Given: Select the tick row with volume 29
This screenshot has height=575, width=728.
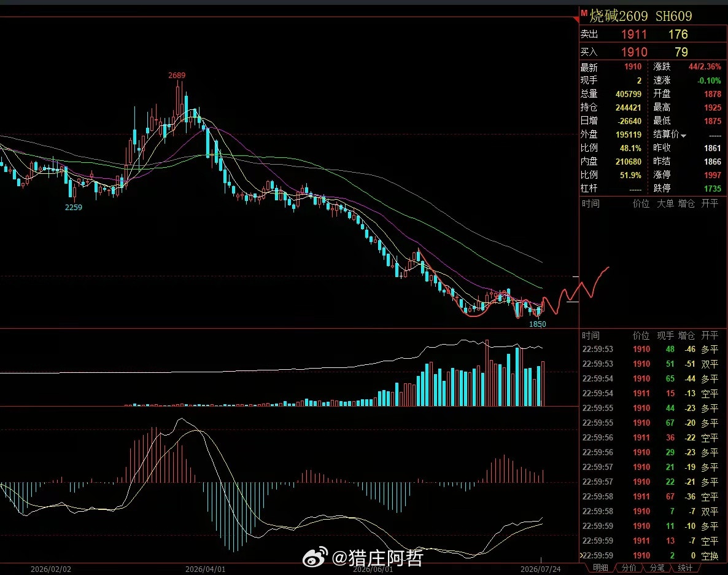Looking at the screenshot, I should pyautogui.click(x=651, y=452).
